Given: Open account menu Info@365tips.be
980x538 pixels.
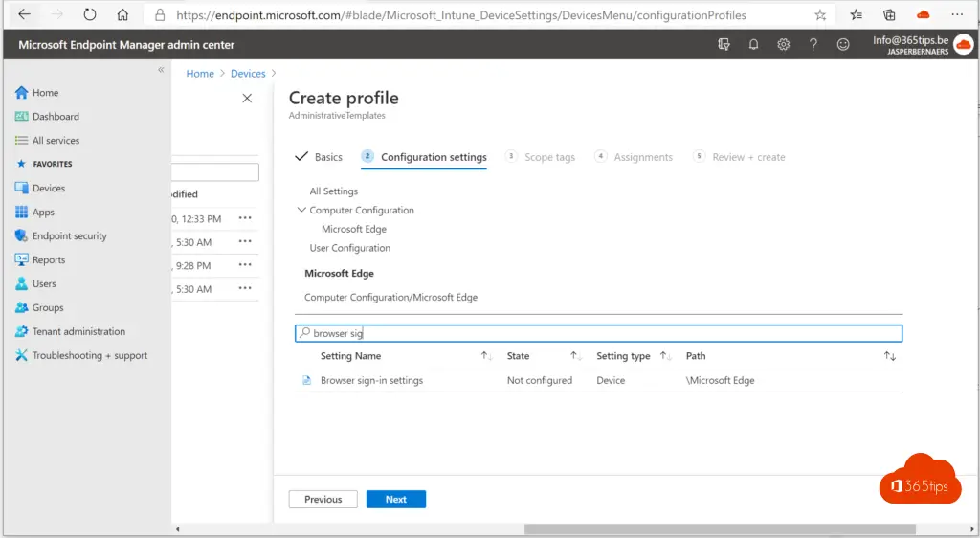Looking at the screenshot, I should (923, 44).
